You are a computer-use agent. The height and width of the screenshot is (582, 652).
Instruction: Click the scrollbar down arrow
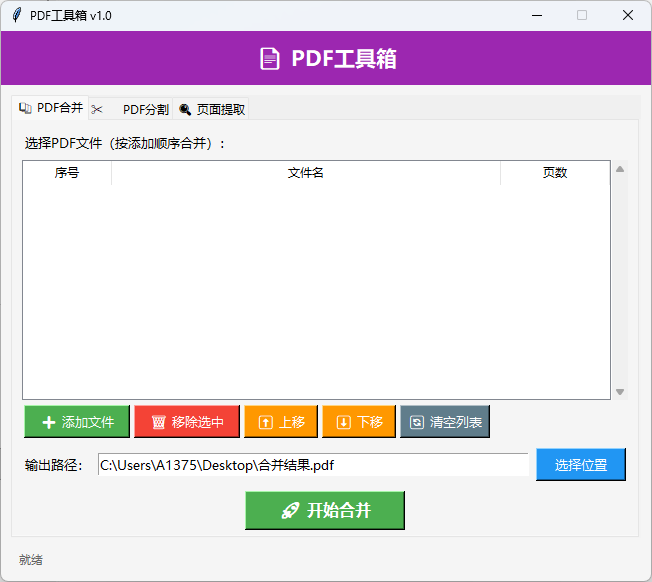tap(620, 392)
